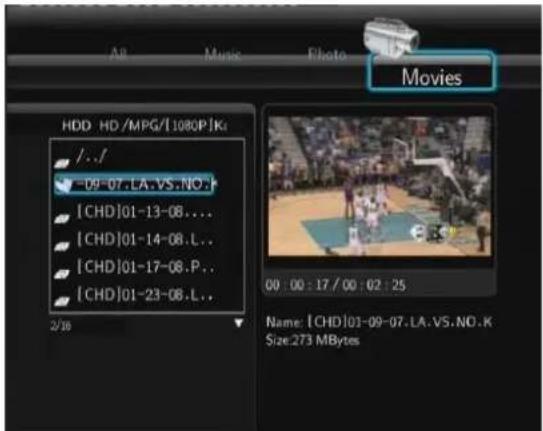
Task: Click file icon beside [CHD]01-13-08
Action: click(62, 219)
